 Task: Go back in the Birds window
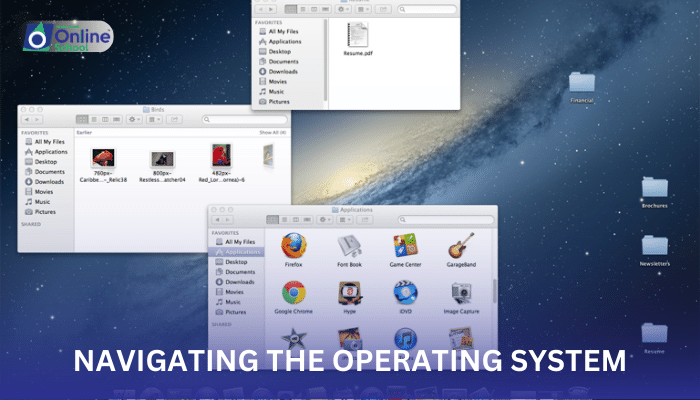click(x=27, y=119)
